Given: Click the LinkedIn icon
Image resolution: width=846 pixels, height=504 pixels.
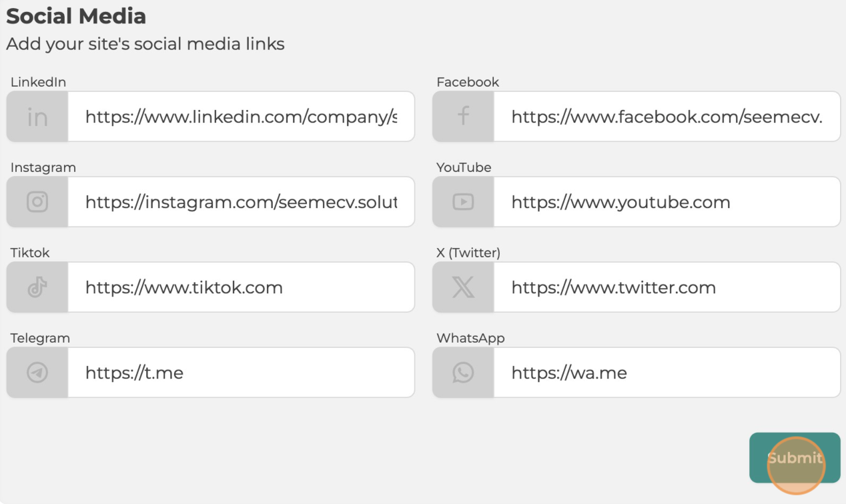Looking at the screenshot, I should [37, 117].
